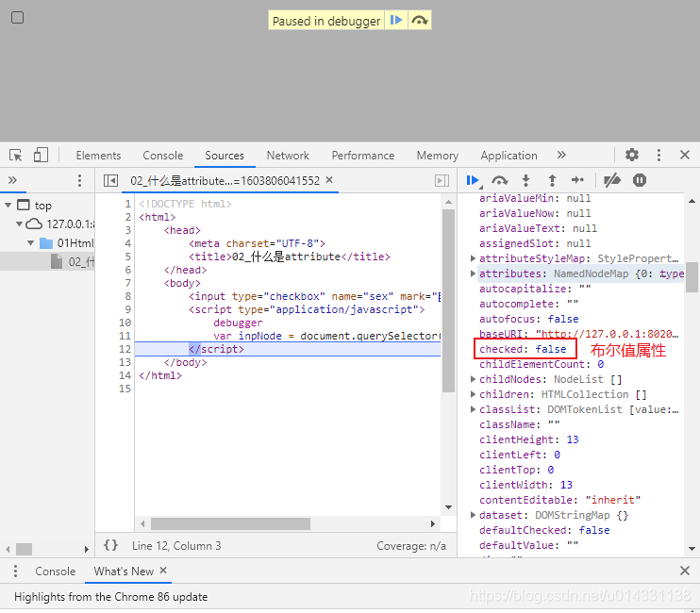This screenshot has width=700, height=613.
Task: Collapse the 127.0.0.1 domain node
Action: click(x=19, y=224)
